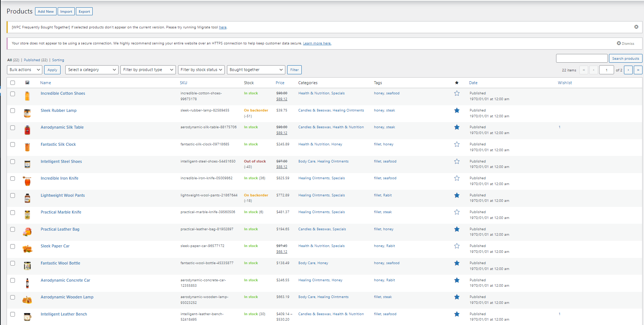Viewport: 644px width, 325px height.
Task: Open Aerodynamic Wooden Lamp product thumbnail
Action: tap(27, 300)
